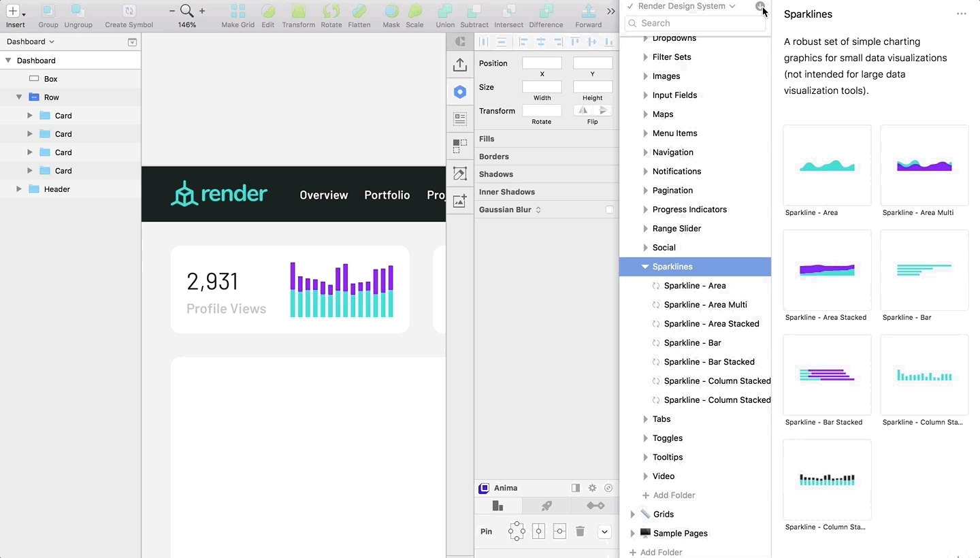Toggle the Anima four-sided pin control
The width and height of the screenshot is (980, 558).
tap(517, 531)
